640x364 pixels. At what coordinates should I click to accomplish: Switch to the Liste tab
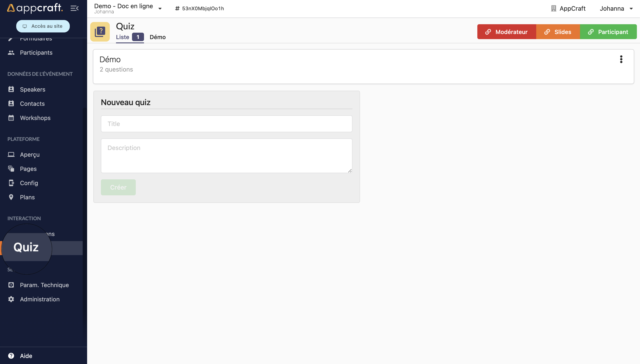(122, 37)
